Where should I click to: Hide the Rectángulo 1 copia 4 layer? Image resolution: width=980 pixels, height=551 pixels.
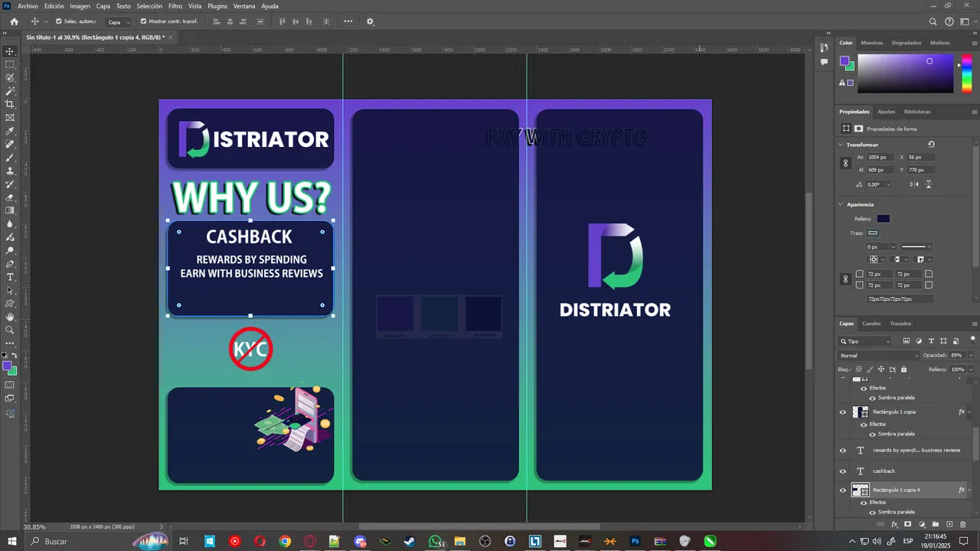[843, 491]
